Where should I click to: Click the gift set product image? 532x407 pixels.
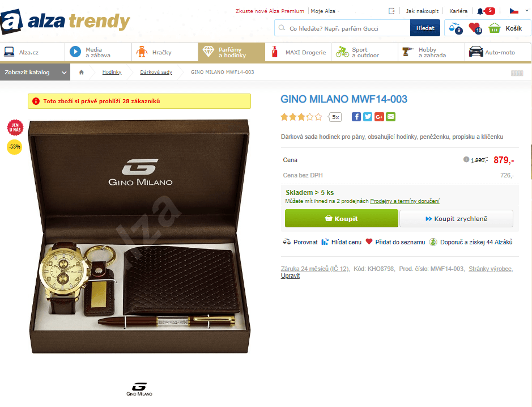[x=139, y=236]
